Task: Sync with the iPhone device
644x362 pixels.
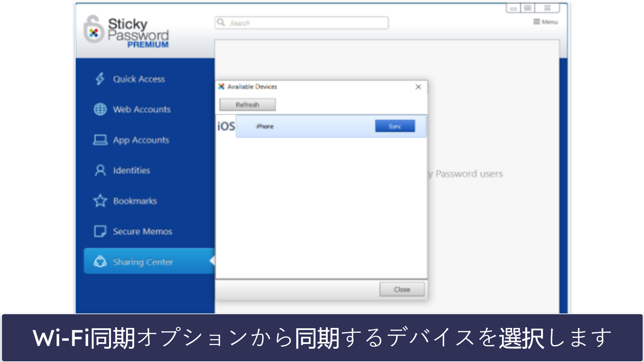Action: pyautogui.click(x=395, y=126)
